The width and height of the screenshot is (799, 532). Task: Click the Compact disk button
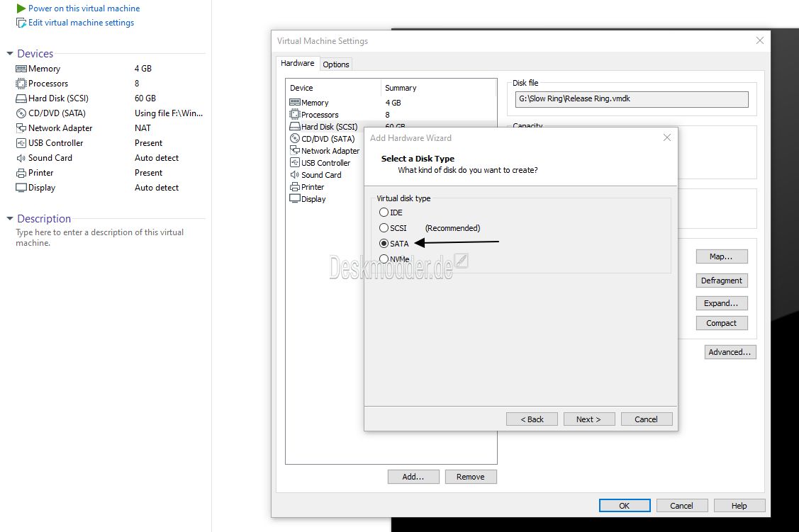[x=722, y=323]
